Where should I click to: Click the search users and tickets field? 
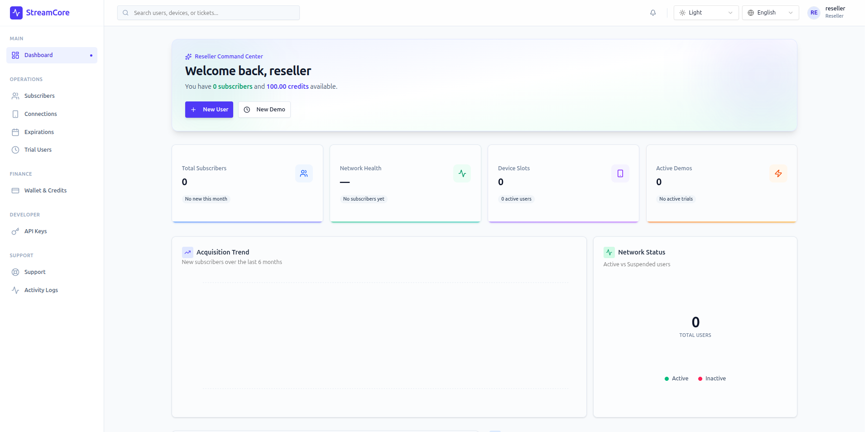[x=208, y=13]
